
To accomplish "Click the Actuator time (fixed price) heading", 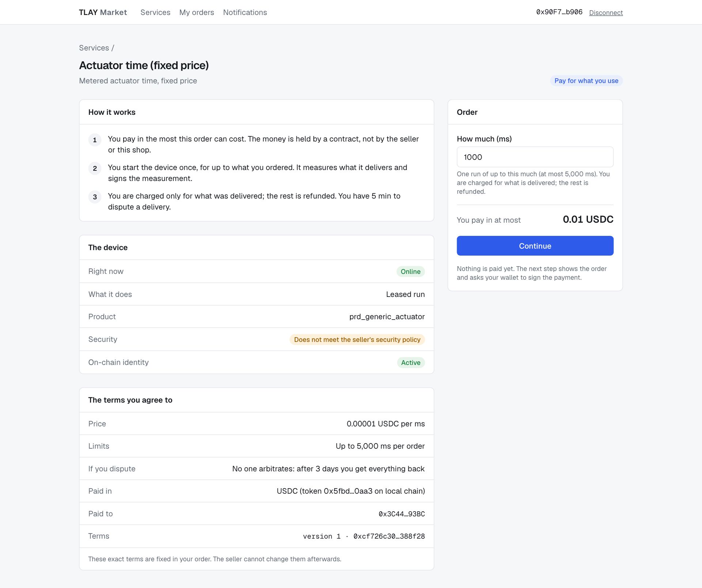I will [144, 65].
